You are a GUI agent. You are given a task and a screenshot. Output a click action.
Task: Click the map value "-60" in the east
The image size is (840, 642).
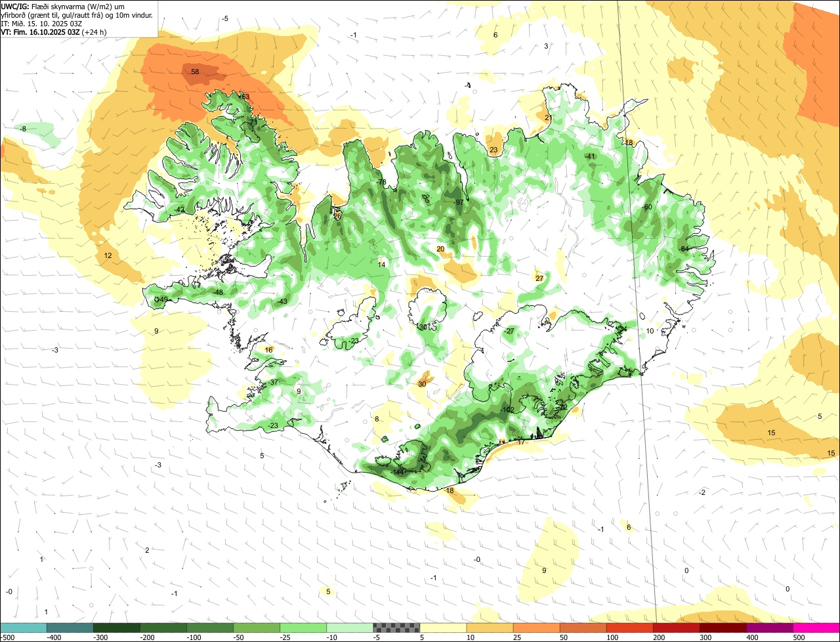[x=647, y=207]
